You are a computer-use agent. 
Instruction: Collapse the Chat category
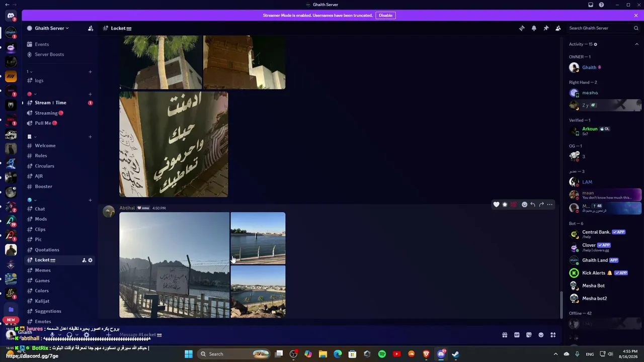[32, 200]
